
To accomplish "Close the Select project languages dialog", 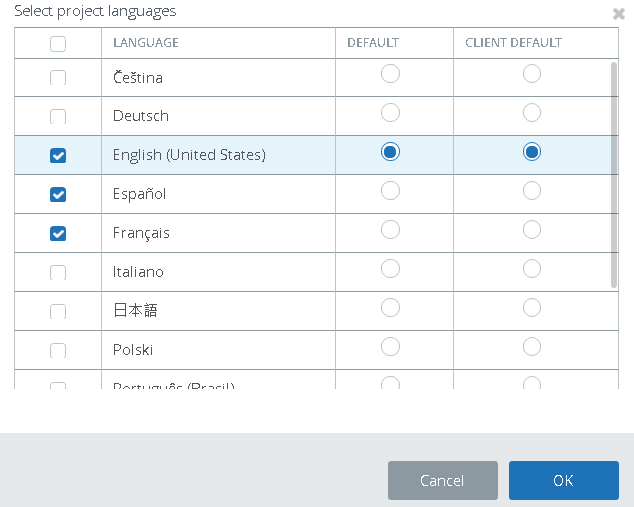I will (619, 14).
